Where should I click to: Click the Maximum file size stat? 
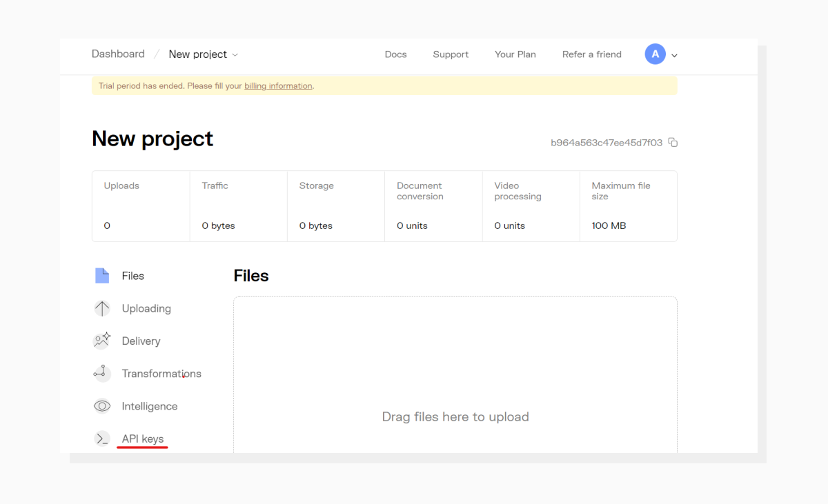(628, 205)
